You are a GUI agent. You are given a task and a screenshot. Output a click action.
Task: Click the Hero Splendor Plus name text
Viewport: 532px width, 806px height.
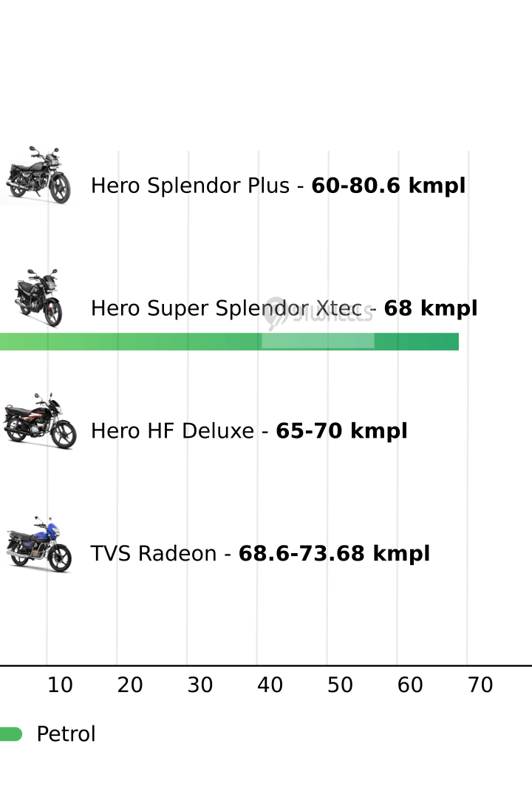(190, 186)
